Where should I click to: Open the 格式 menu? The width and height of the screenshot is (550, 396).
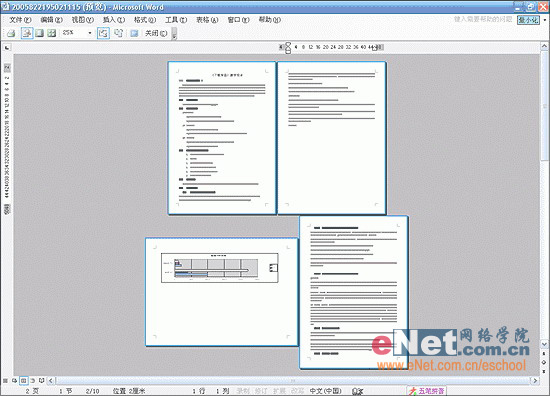(x=145, y=20)
